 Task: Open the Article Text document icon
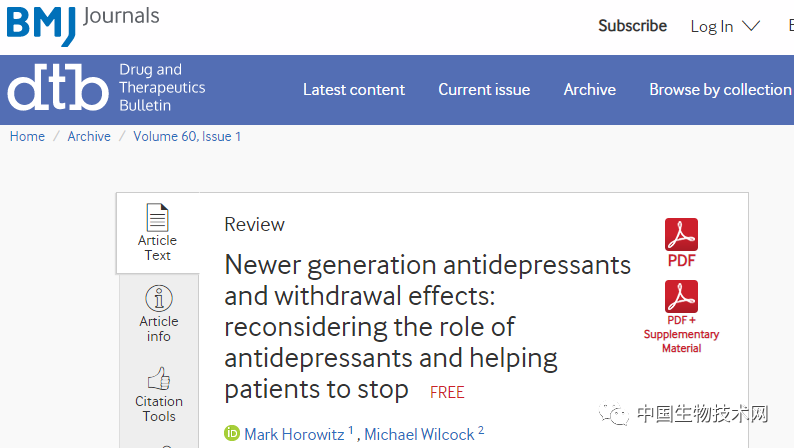click(x=157, y=217)
